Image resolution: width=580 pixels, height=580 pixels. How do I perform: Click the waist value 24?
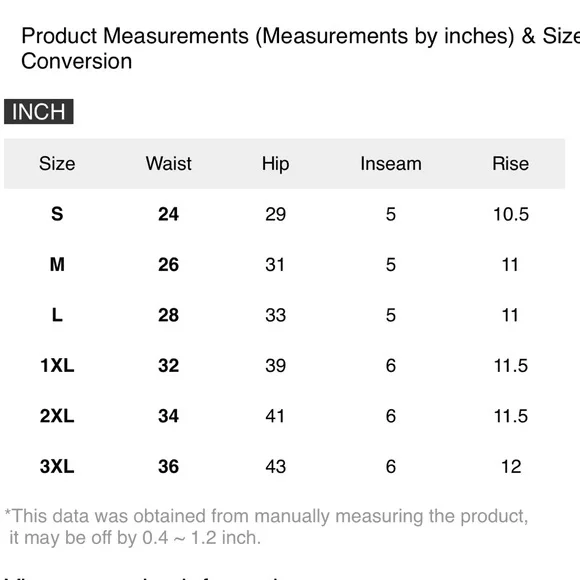168,214
